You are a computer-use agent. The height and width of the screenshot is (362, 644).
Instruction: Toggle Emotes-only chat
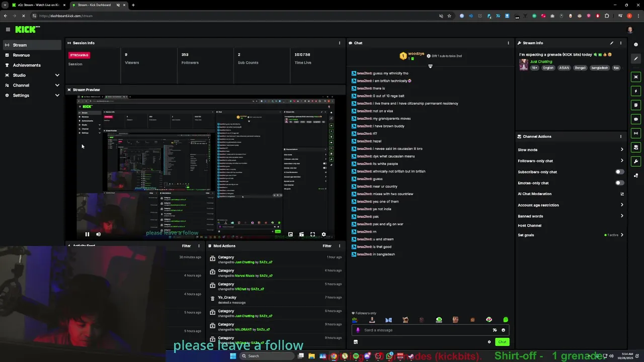(x=620, y=183)
